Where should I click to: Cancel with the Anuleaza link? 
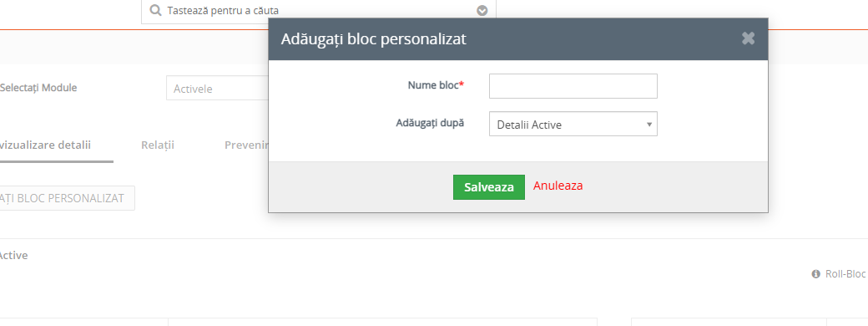tap(558, 186)
